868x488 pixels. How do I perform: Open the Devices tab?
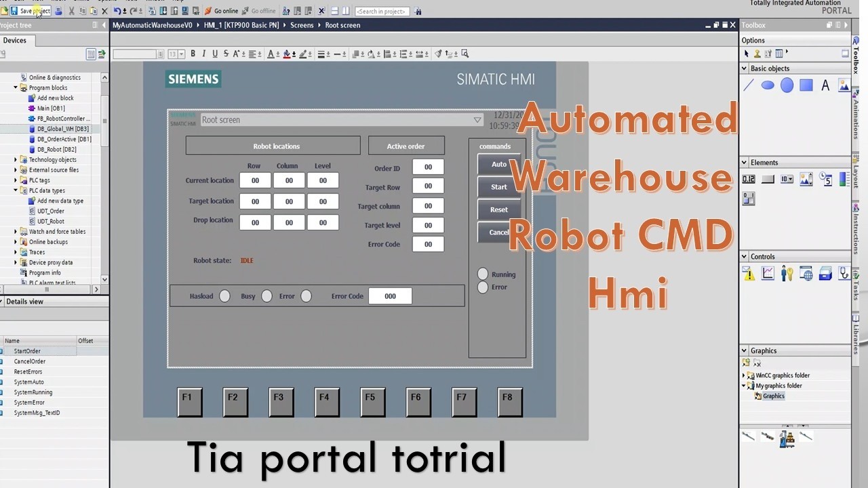pos(15,41)
